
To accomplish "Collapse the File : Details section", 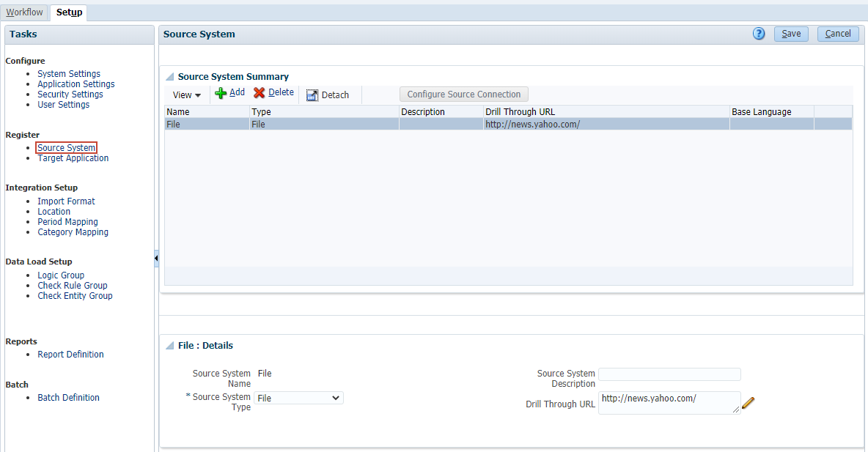I will point(170,346).
